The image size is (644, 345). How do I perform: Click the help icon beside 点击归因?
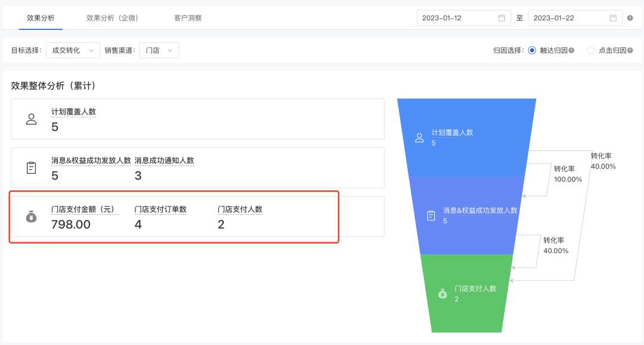tap(629, 51)
